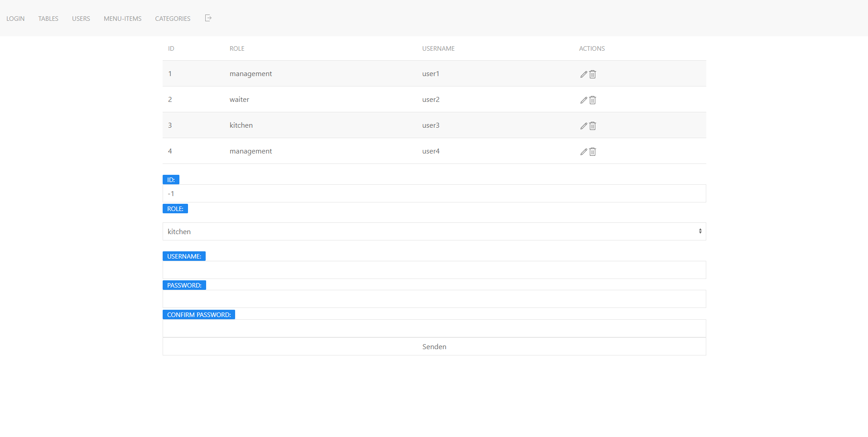Focus the USERNAME text field
868x437 pixels.
pyautogui.click(x=434, y=269)
